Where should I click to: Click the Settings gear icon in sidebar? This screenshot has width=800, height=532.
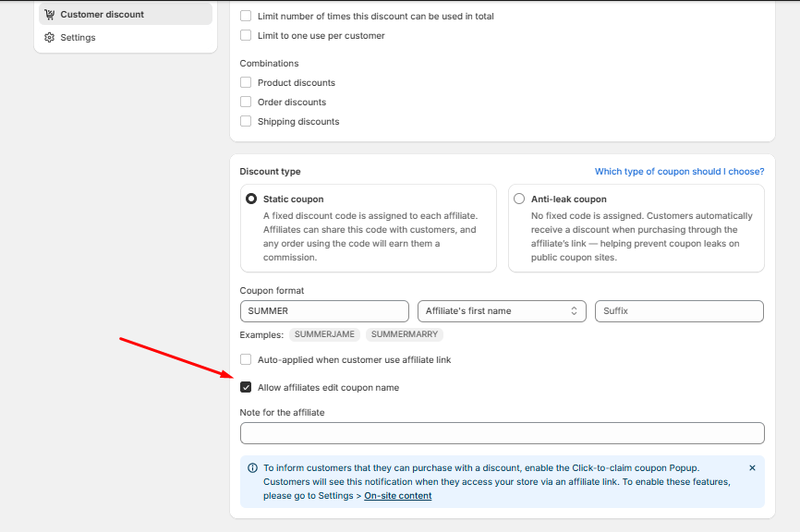(50, 38)
